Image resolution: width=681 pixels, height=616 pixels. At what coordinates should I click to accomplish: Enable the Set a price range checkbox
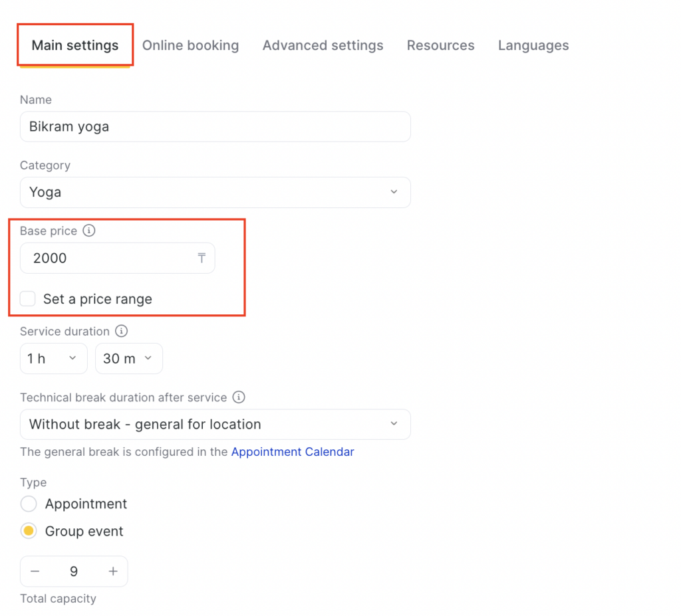pos(28,299)
